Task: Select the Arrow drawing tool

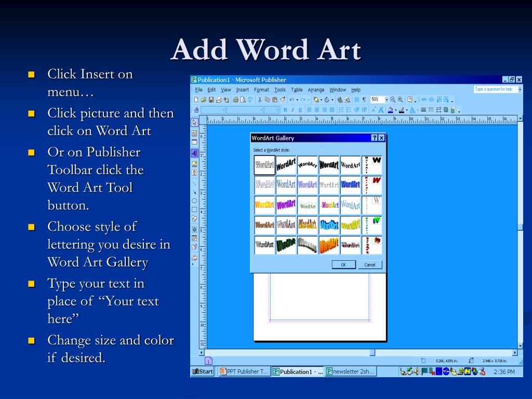Action: (x=194, y=192)
